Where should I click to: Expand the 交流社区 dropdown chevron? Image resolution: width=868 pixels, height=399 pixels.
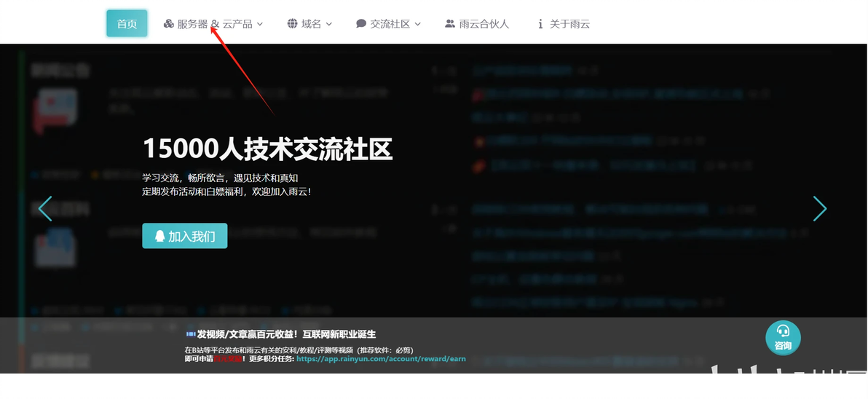click(417, 24)
